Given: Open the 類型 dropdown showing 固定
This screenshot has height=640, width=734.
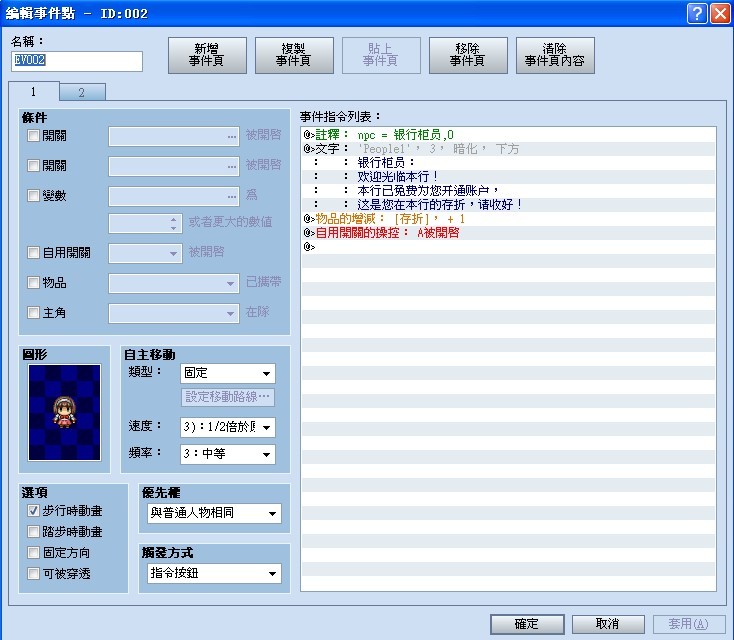Looking at the screenshot, I should point(228,373).
